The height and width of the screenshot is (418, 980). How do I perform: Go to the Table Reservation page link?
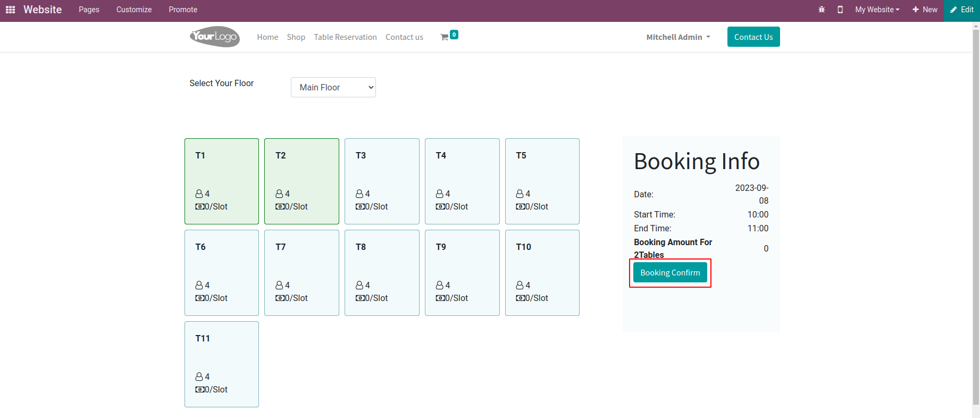(345, 37)
